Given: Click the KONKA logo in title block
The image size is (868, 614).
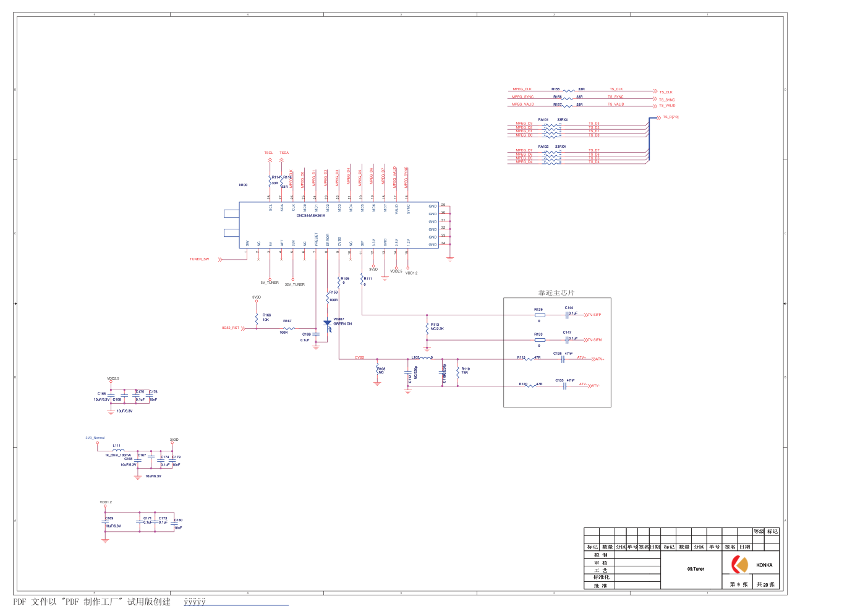Looking at the screenshot, I should 740,565.
